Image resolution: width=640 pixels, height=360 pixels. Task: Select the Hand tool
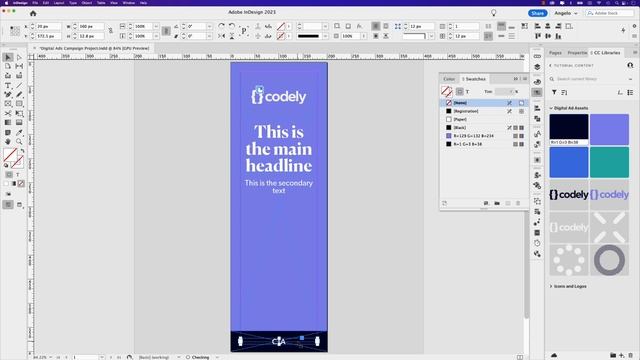[8, 142]
